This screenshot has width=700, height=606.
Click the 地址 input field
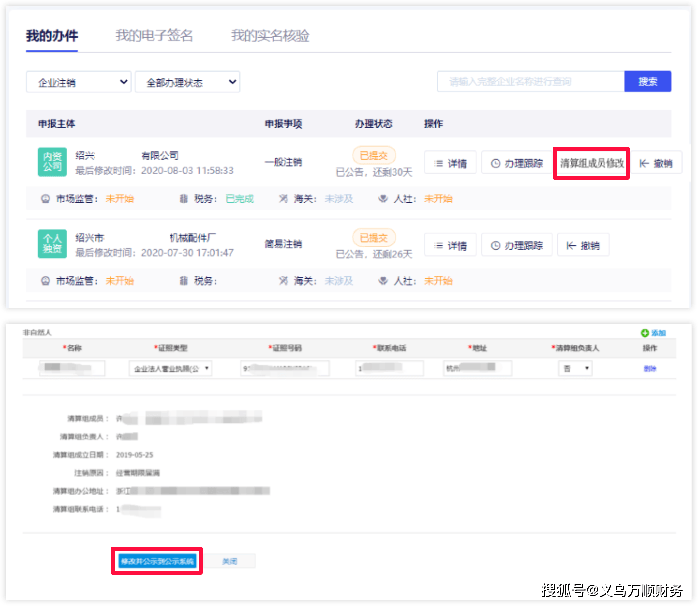tap(477, 368)
